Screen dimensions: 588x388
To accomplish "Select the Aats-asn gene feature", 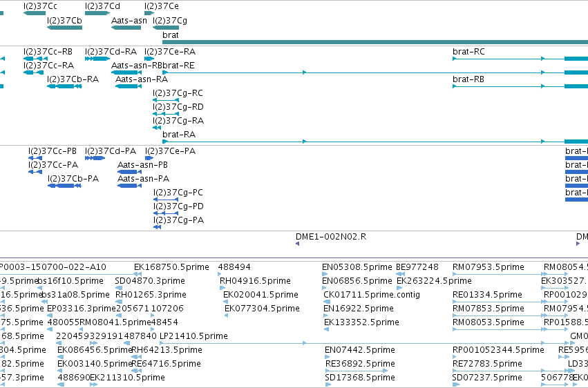I will click(126, 28).
